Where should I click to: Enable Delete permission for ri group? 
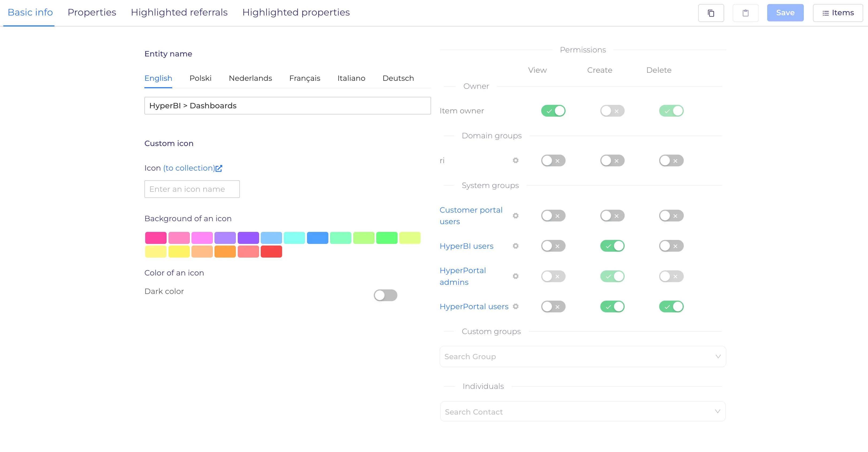[671, 161]
